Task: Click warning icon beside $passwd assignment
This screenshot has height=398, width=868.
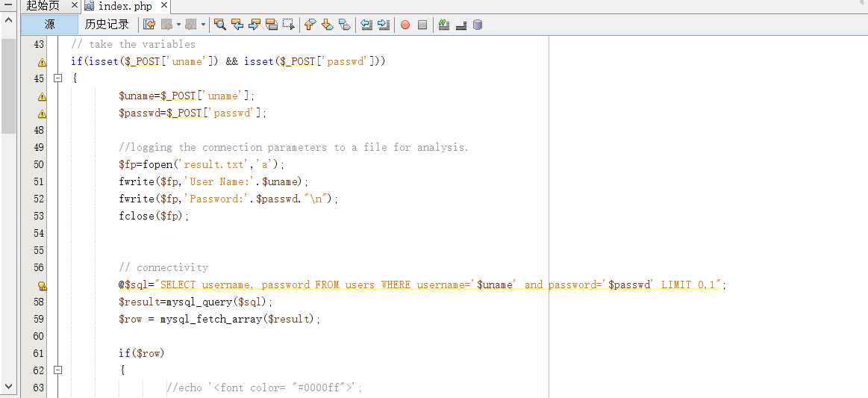Action: [42, 114]
